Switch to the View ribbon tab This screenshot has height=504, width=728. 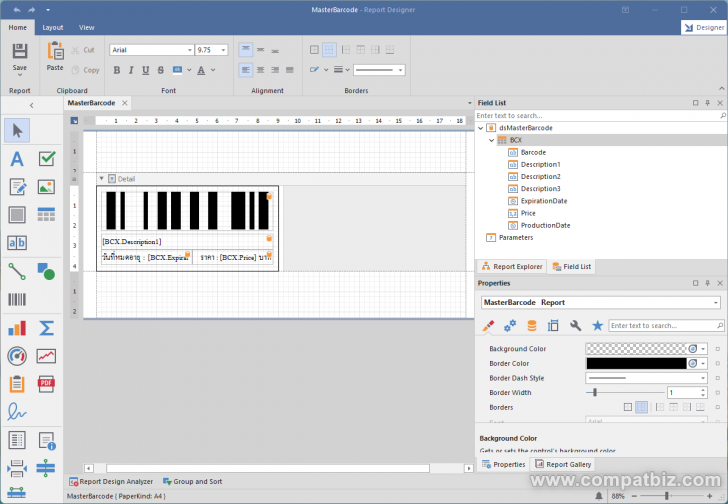point(86,27)
